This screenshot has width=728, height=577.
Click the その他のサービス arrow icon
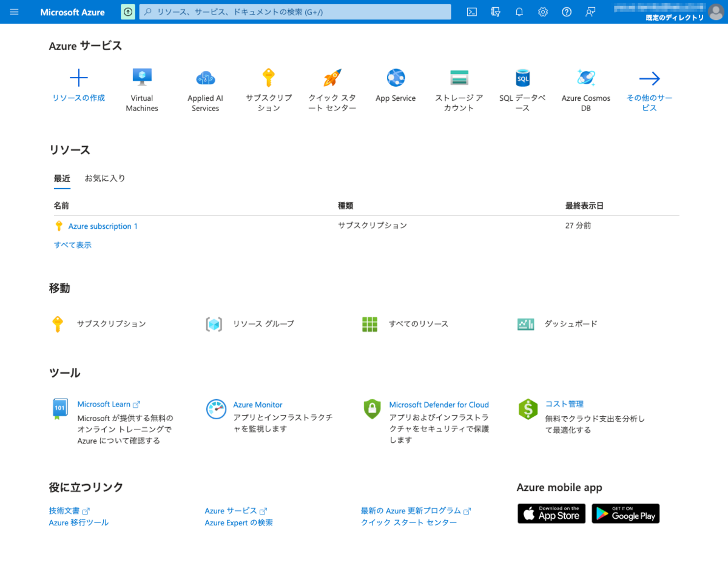pyautogui.click(x=649, y=78)
